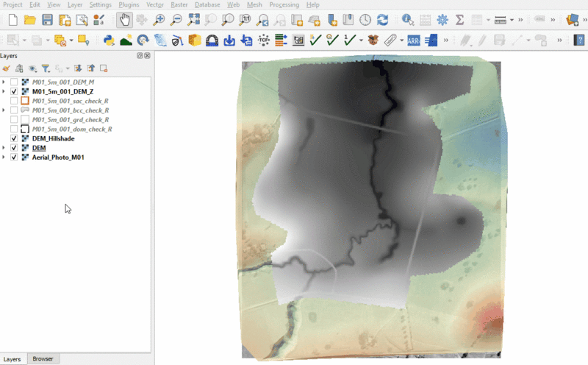This screenshot has width=588, height=365.
Task: Click the Zoom In magnifier tool
Action: point(159,20)
